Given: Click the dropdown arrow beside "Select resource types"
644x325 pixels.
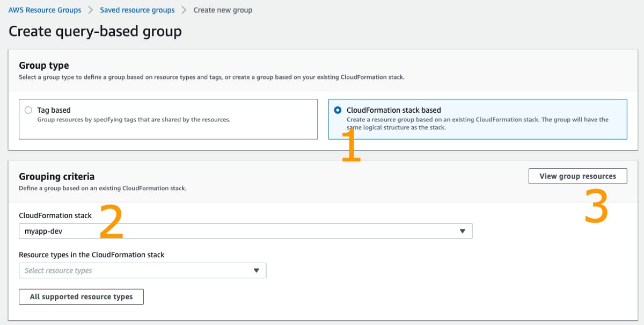Looking at the screenshot, I should point(256,270).
